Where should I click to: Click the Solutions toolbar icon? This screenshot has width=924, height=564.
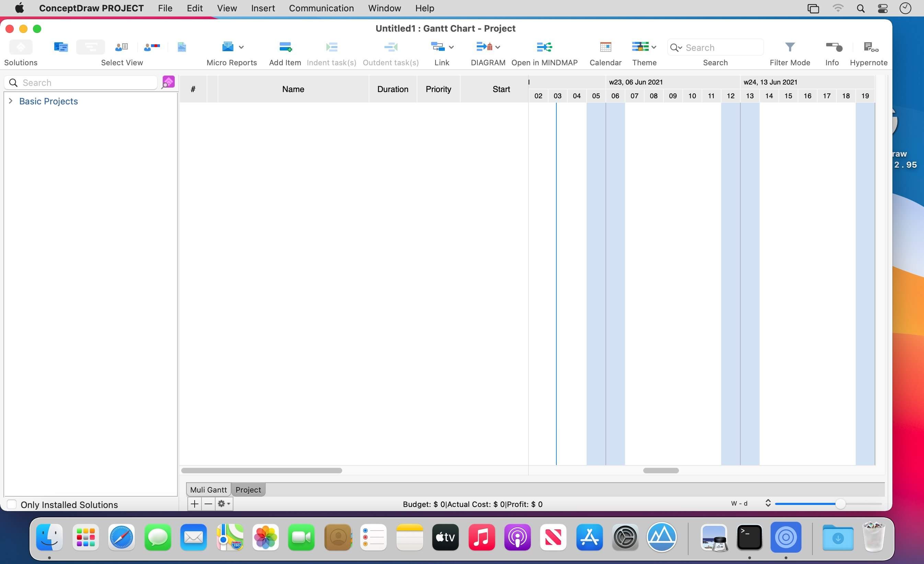coord(21,47)
